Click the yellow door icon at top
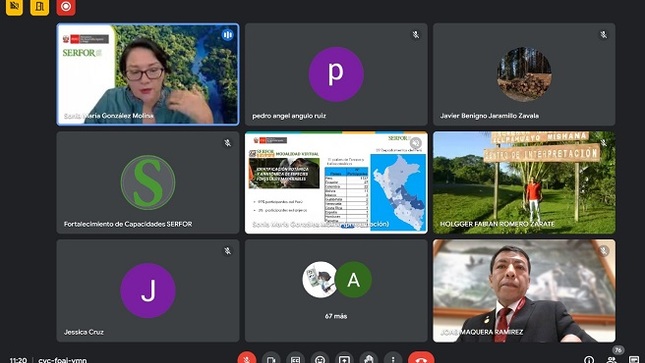Screen dimensions: 645x363 (x=39, y=7)
